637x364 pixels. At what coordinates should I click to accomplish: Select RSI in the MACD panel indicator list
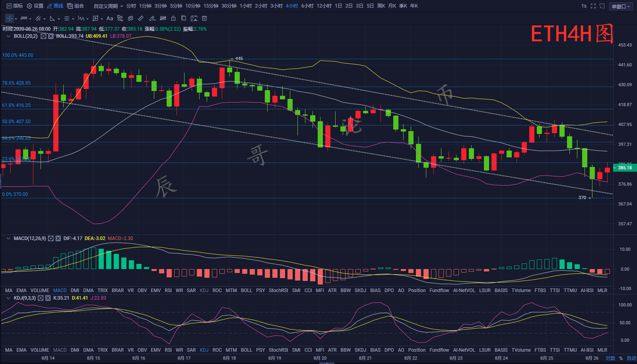pos(168,290)
